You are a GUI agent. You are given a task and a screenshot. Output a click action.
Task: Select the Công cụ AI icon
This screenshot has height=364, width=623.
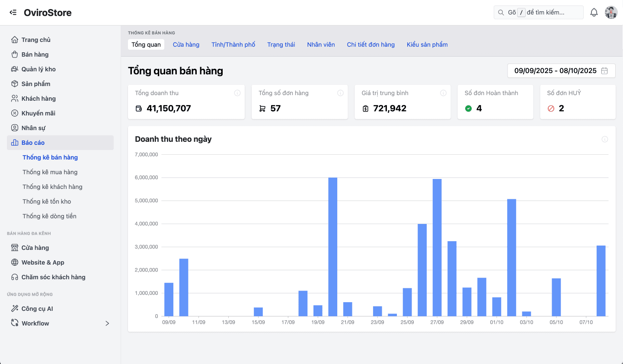[x=14, y=308]
